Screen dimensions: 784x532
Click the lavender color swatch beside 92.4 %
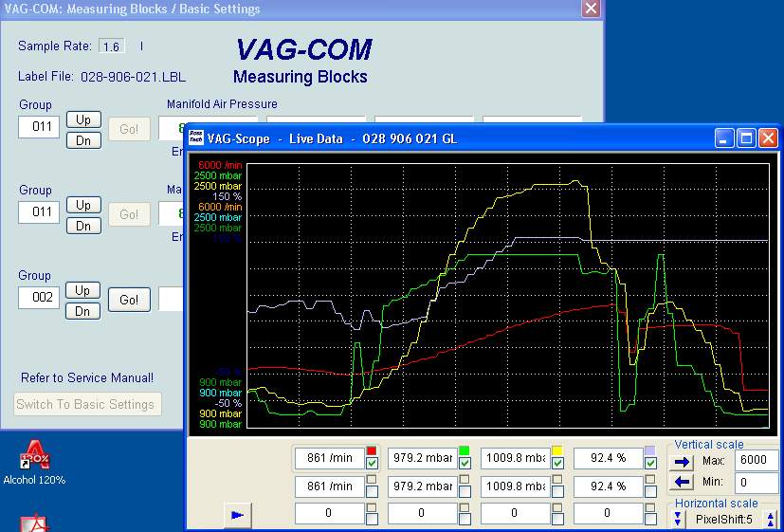pos(650,451)
